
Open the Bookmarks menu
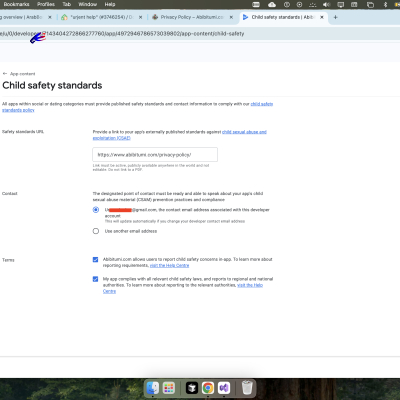click(x=16, y=4)
